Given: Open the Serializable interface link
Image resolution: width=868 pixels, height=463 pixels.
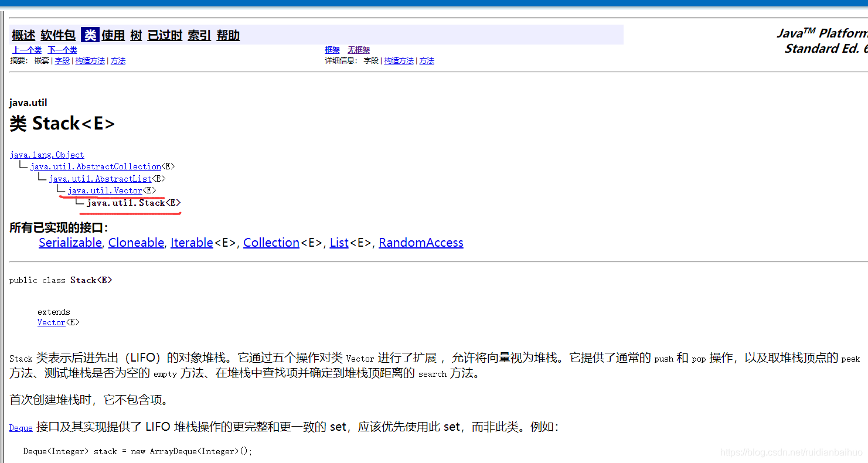Looking at the screenshot, I should point(70,243).
